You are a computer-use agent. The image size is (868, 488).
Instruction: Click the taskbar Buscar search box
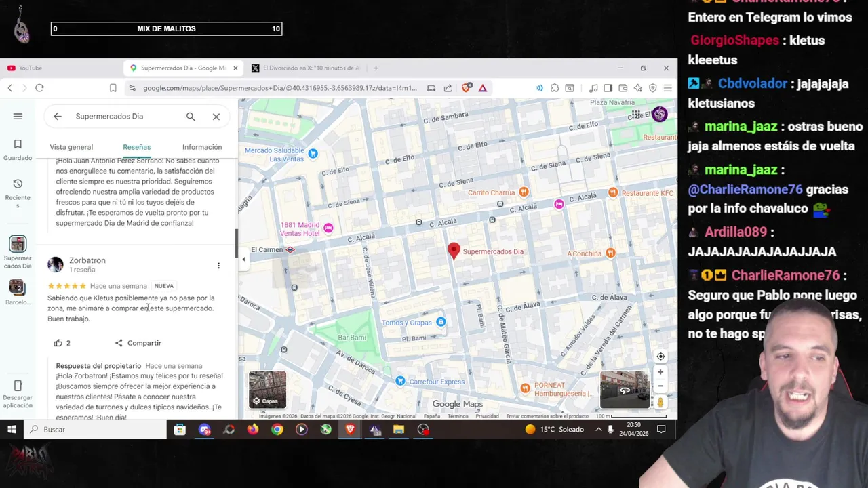(x=95, y=429)
